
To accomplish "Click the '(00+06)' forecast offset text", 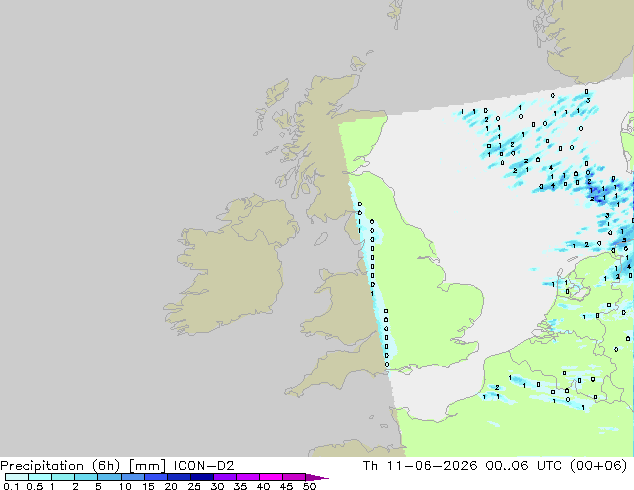I will click(598, 466).
